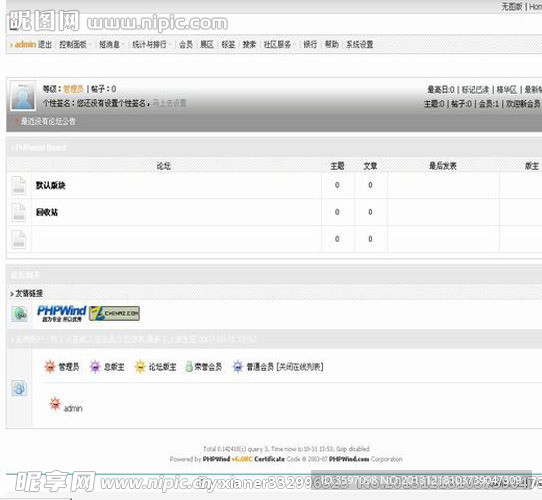
Task: Click the unnamed third forum row icon
Action: (x=19, y=239)
